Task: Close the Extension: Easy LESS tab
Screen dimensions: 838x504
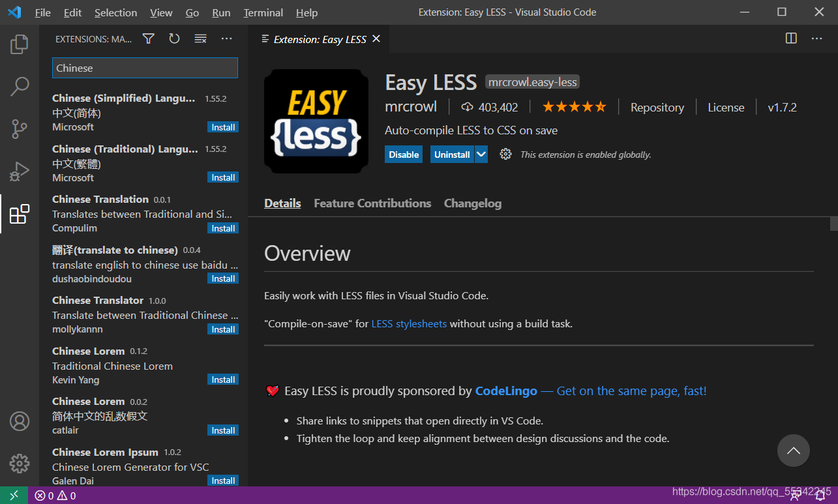Action: [x=376, y=39]
